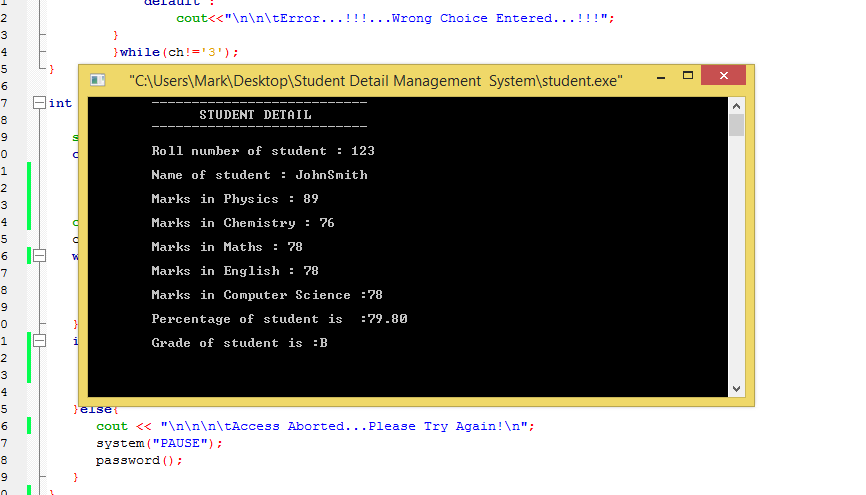
Task: Click the console scrollbar down arrow
Action: pos(736,388)
